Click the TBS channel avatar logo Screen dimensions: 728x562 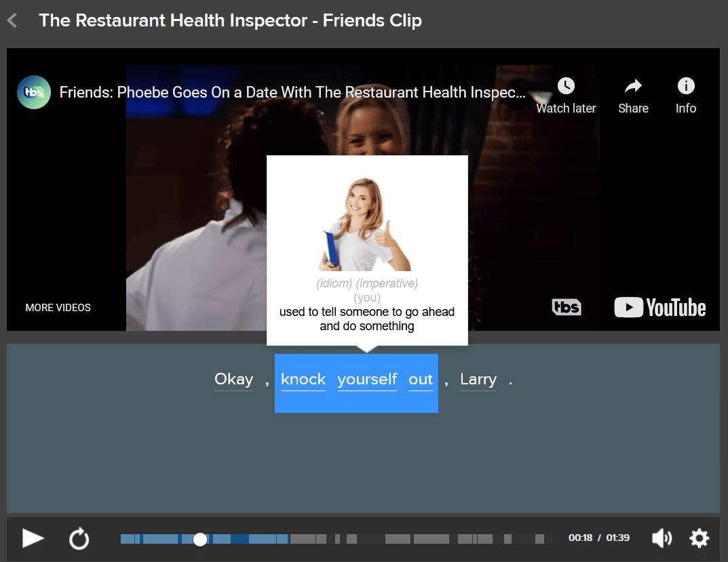[33, 92]
